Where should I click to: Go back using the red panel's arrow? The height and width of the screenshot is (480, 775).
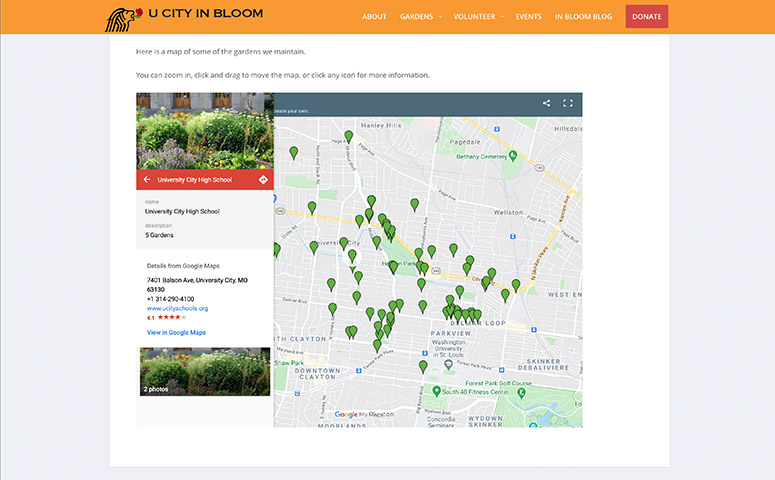[x=147, y=179]
